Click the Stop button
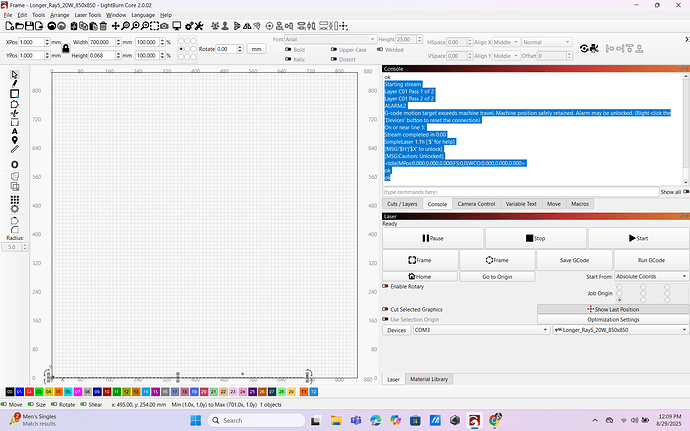This screenshot has height=431, width=690. 536,238
